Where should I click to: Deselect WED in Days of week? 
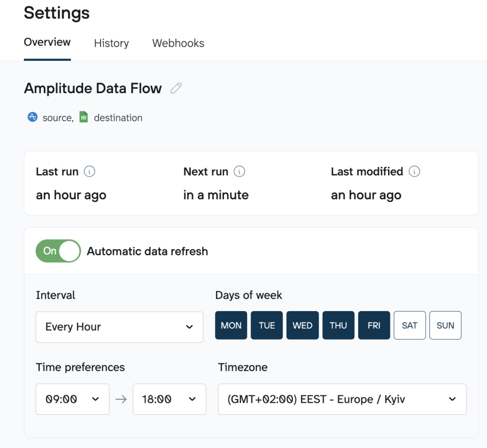pos(302,325)
